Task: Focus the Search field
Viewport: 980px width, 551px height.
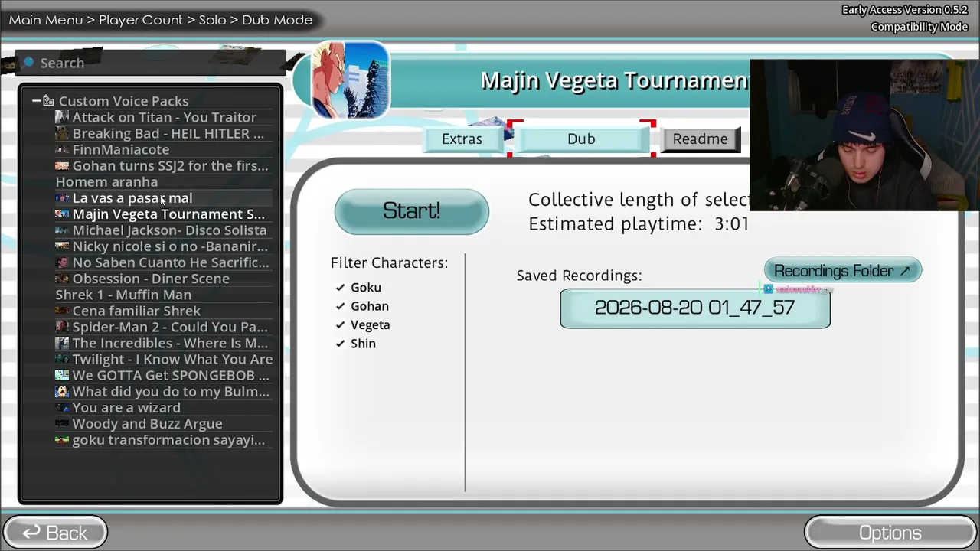Action: click(x=150, y=63)
